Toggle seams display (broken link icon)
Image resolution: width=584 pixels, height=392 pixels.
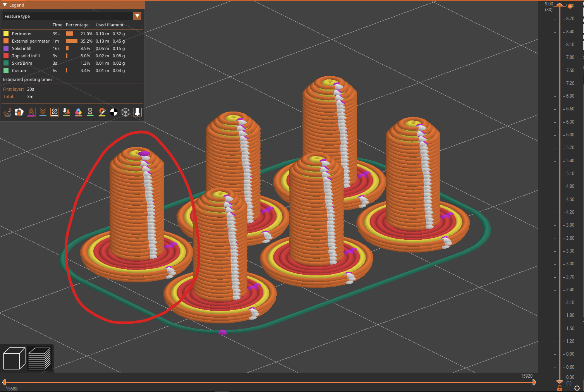point(55,112)
